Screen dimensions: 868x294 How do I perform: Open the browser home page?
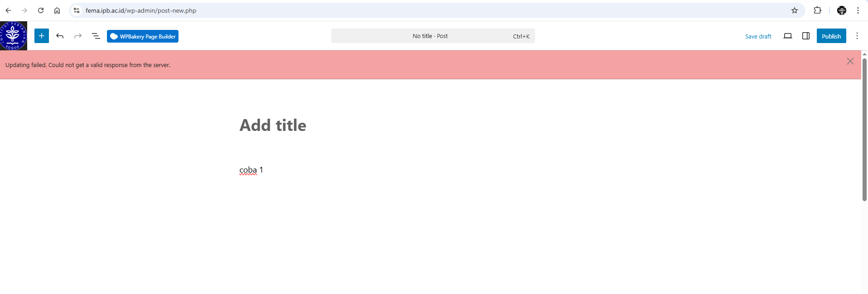(x=57, y=10)
